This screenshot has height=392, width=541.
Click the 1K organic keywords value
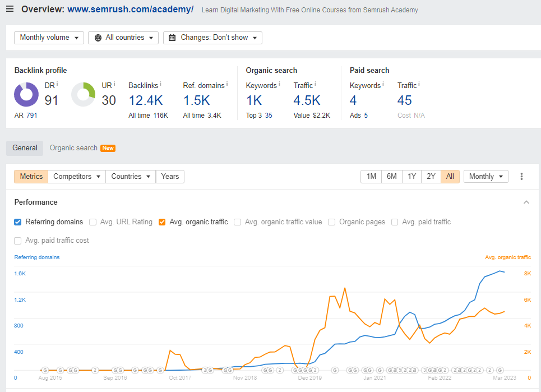click(x=254, y=100)
